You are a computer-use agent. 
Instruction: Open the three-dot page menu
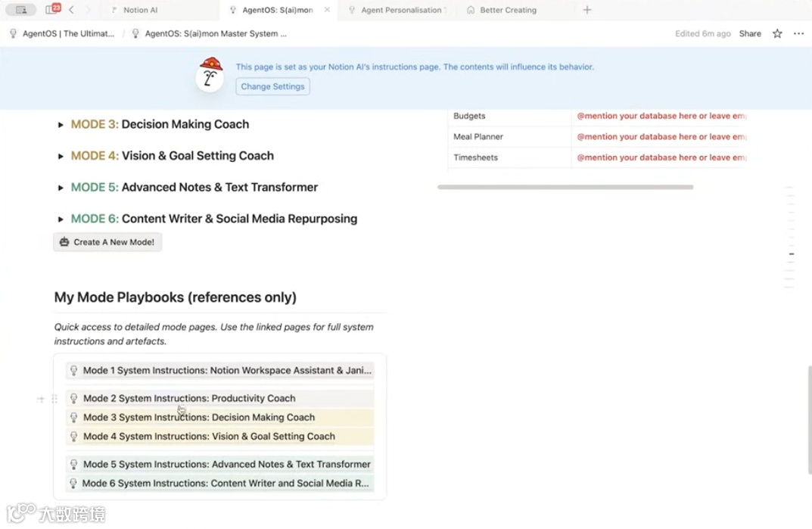(x=798, y=34)
